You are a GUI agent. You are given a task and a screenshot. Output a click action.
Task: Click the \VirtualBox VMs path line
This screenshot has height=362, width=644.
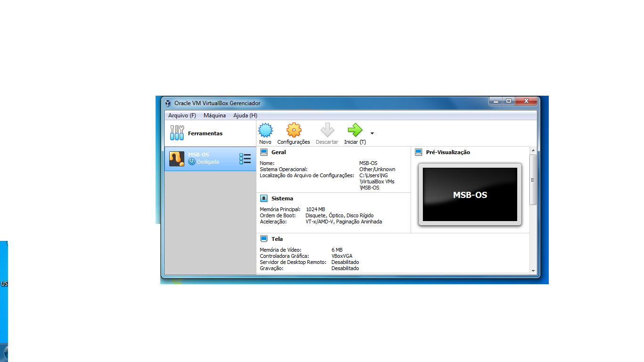click(377, 181)
